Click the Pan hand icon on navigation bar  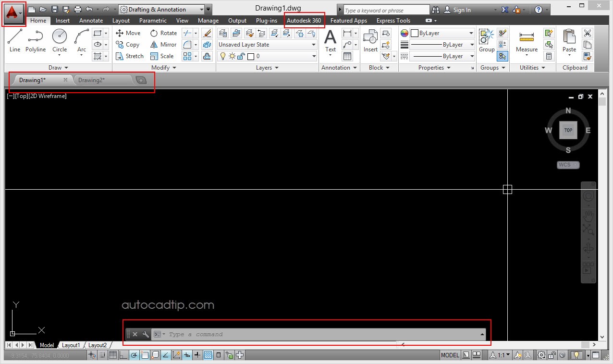coord(588,216)
